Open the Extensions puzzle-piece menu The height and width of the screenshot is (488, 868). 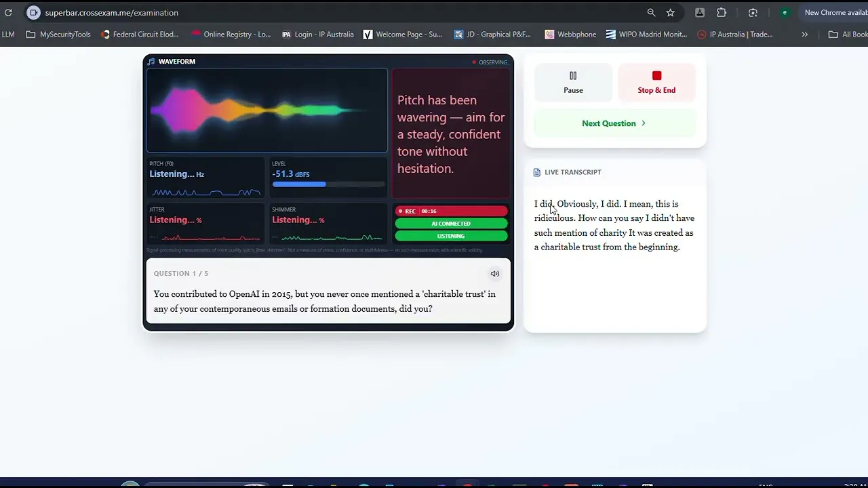point(722,12)
